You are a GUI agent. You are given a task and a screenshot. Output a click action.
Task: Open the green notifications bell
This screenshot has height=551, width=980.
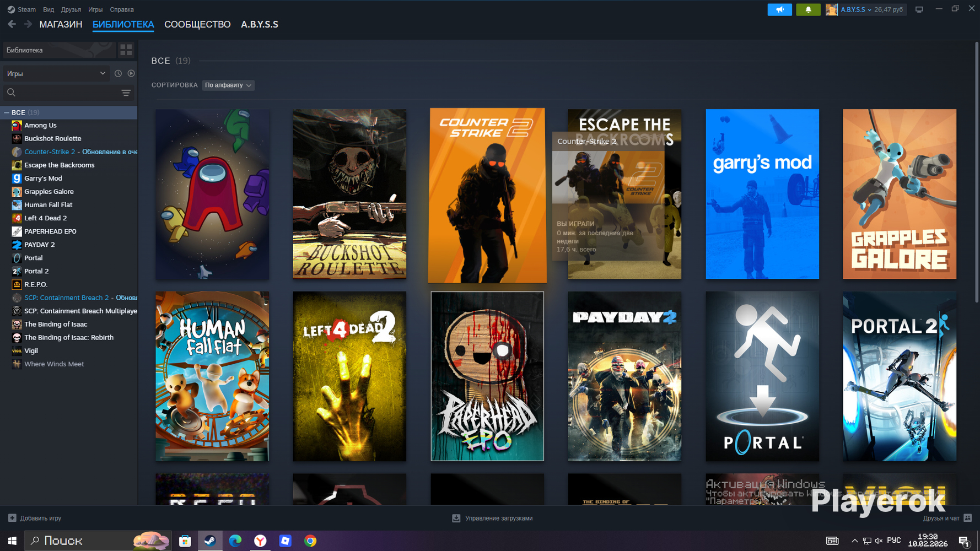(x=808, y=9)
